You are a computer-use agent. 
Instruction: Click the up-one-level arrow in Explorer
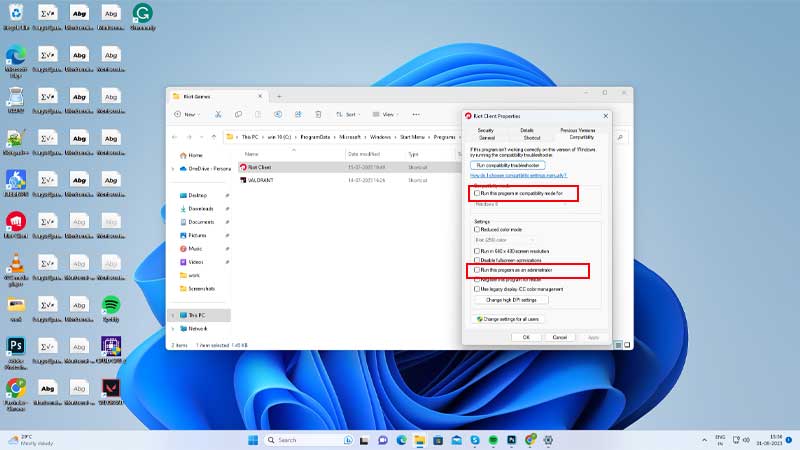click(214, 137)
